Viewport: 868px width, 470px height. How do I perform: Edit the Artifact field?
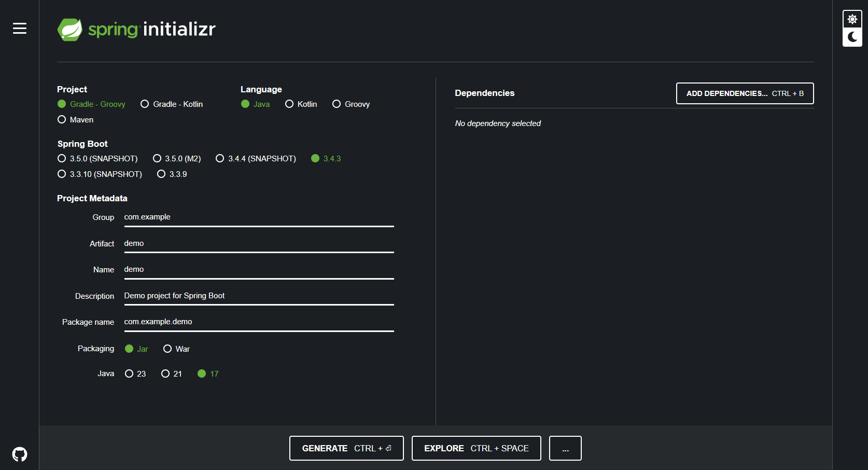click(x=259, y=244)
